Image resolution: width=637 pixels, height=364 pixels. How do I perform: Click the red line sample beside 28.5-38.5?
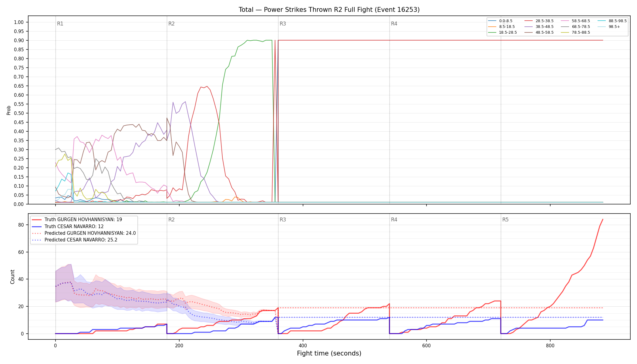point(529,21)
